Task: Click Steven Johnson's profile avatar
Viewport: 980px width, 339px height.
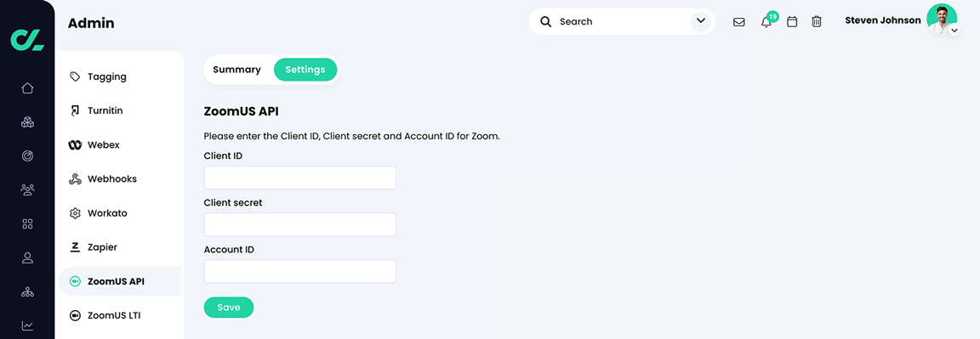Action: pyautogui.click(x=941, y=20)
